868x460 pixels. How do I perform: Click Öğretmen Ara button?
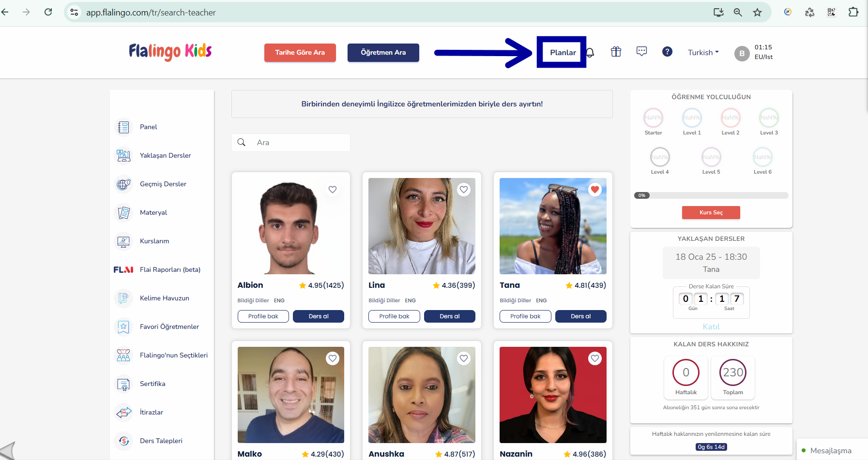(383, 53)
